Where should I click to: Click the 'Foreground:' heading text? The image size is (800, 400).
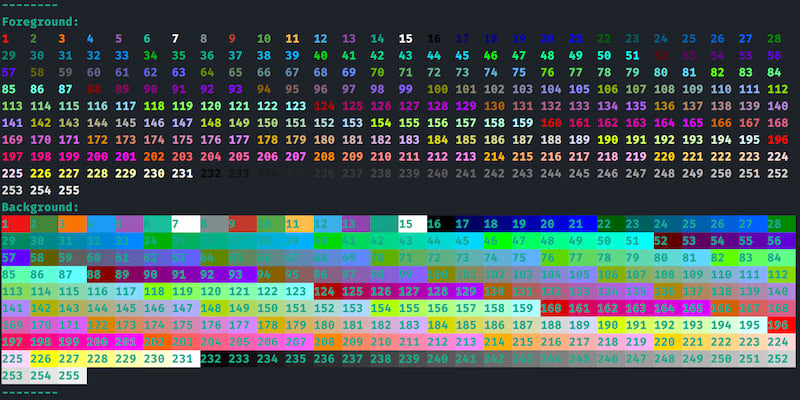40,22
